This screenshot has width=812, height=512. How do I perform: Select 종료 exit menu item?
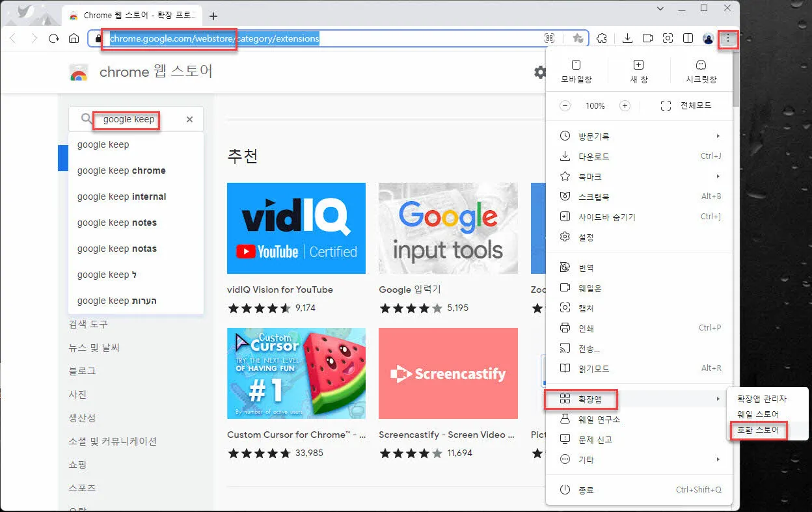click(x=640, y=489)
